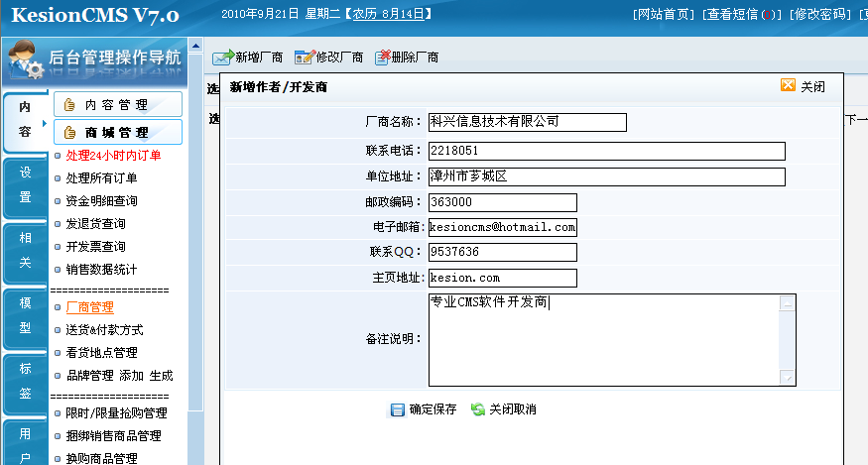Click the 新增厂商 add vendor icon
Viewport: 868px width, 465px height.
point(223,57)
